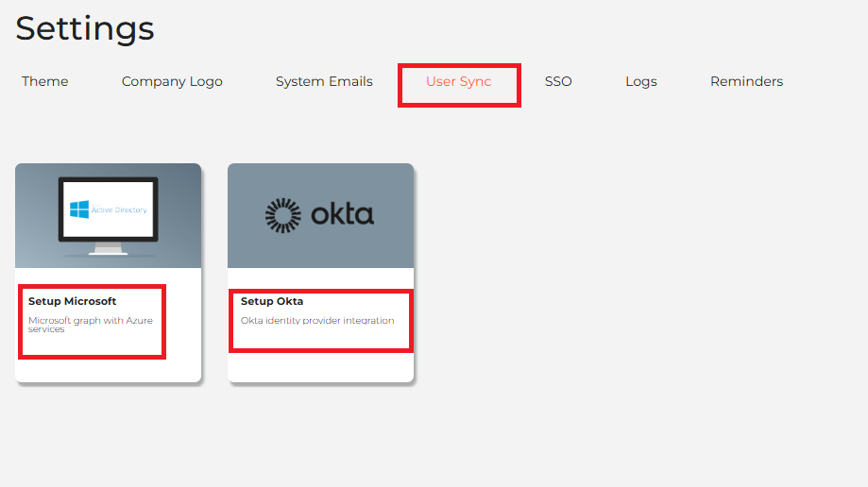The image size is (868, 487).
Task: Click the Okta logo card image
Action: tap(320, 216)
